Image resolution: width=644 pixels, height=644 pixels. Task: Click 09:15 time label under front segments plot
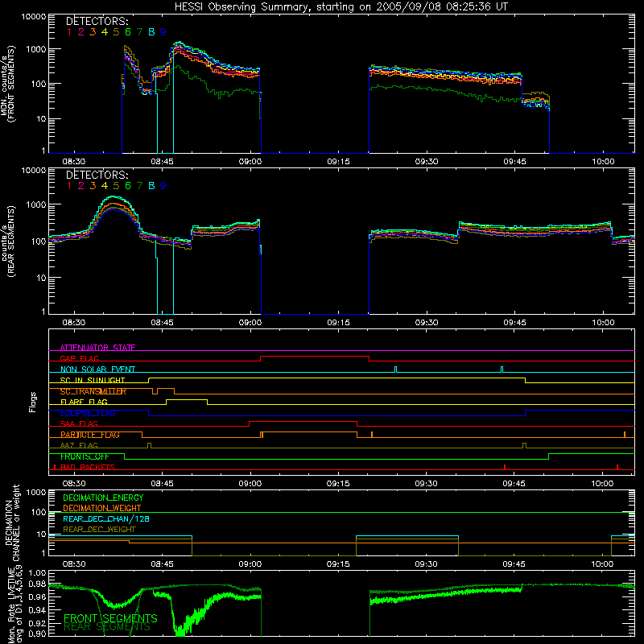(338, 162)
